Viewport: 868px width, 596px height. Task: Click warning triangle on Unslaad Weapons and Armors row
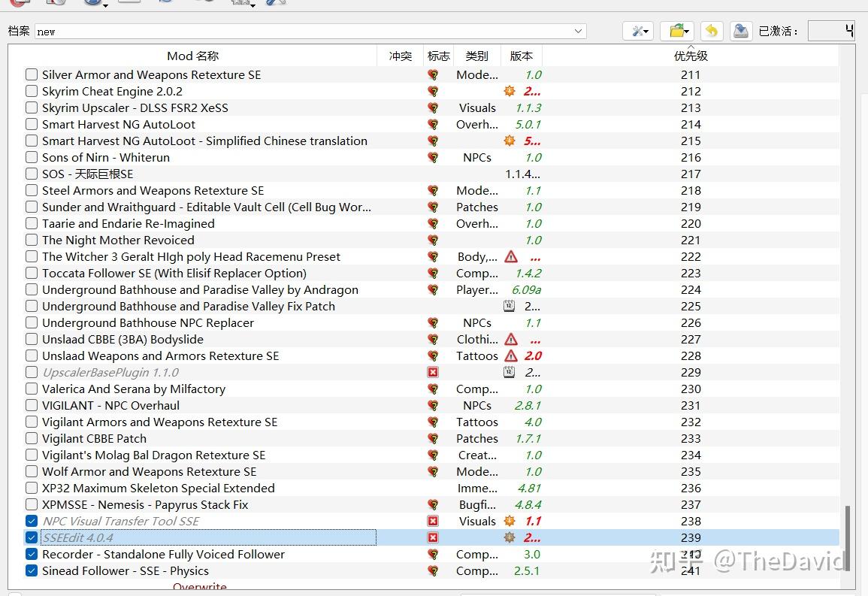click(510, 355)
